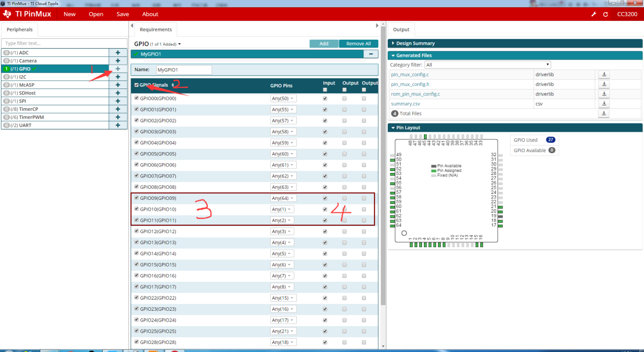Toggle all GPIO Signals checkbox

click(x=136, y=85)
